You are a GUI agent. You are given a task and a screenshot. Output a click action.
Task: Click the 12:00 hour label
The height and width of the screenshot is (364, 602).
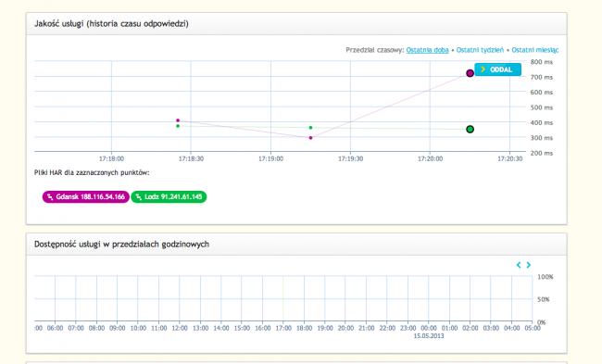[180, 328]
